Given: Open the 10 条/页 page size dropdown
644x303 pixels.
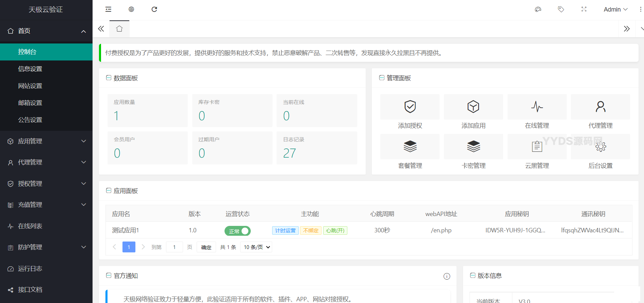Looking at the screenshot, I should click(256, 247).
